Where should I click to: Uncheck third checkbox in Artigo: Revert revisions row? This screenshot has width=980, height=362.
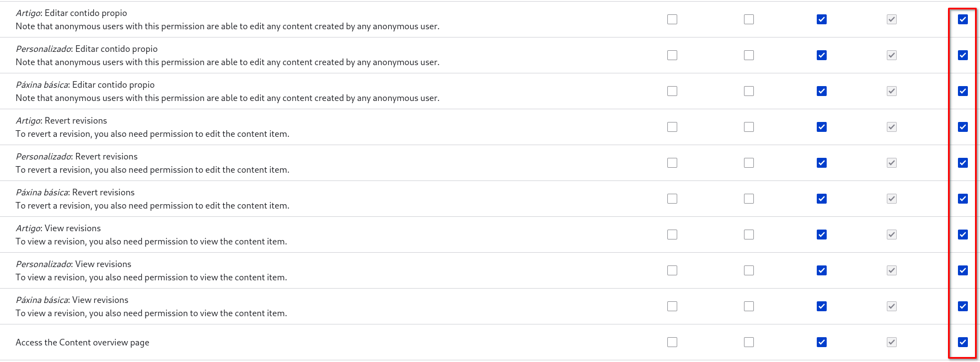tap(822, 127)
